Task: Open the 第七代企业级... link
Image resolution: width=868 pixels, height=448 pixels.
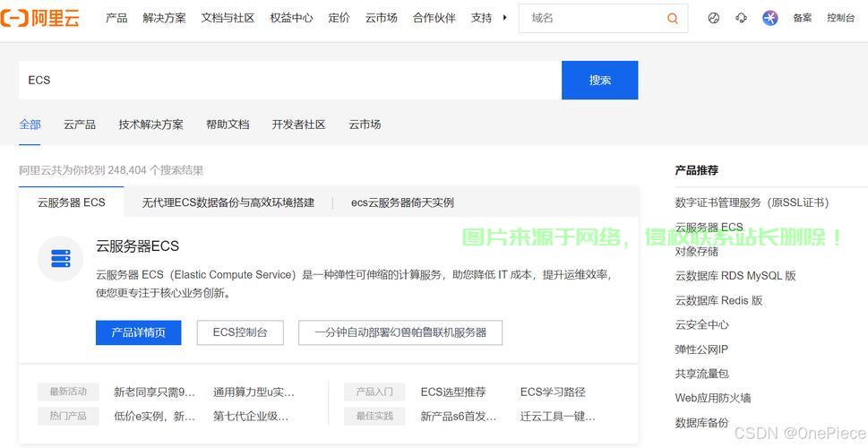Action: coord(251,416)
